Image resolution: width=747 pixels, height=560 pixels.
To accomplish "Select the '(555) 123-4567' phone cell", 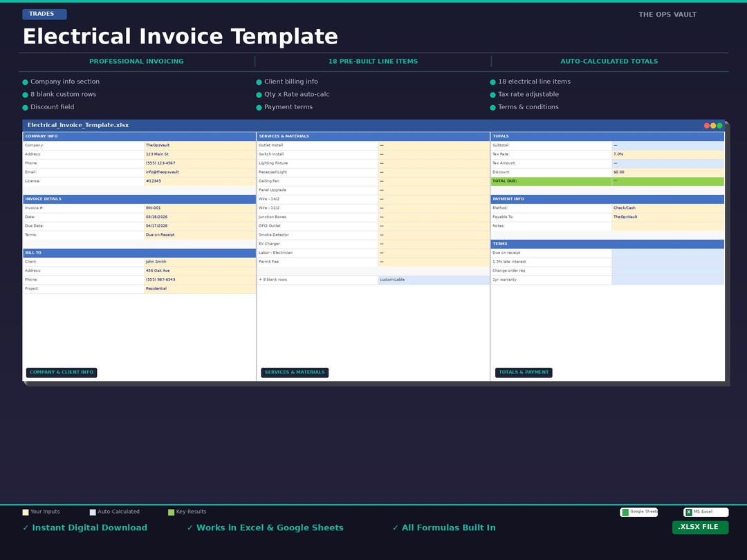I will pos(200,163).
